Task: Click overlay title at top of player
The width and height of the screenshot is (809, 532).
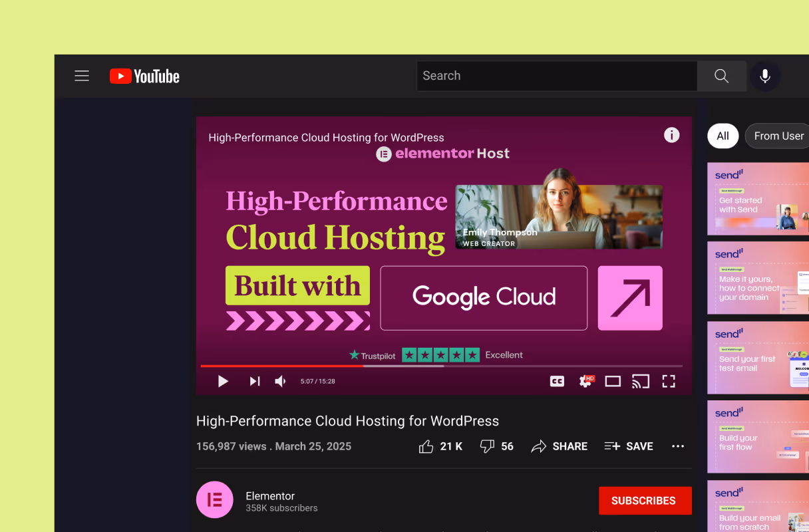Action: tap(326, 138)
